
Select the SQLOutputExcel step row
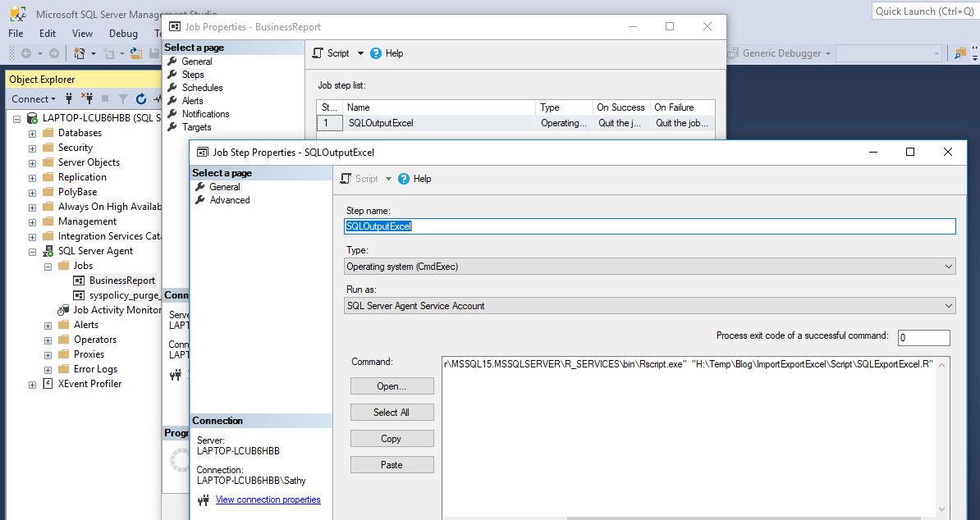point(515,123)
